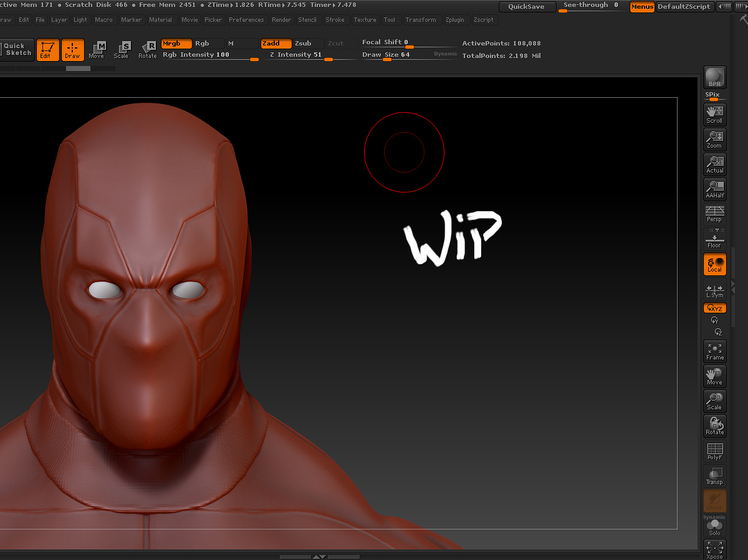The height and width of the screenshot is (560, 748).
Task: Open the File menu
Action: [x=40, y=20]
